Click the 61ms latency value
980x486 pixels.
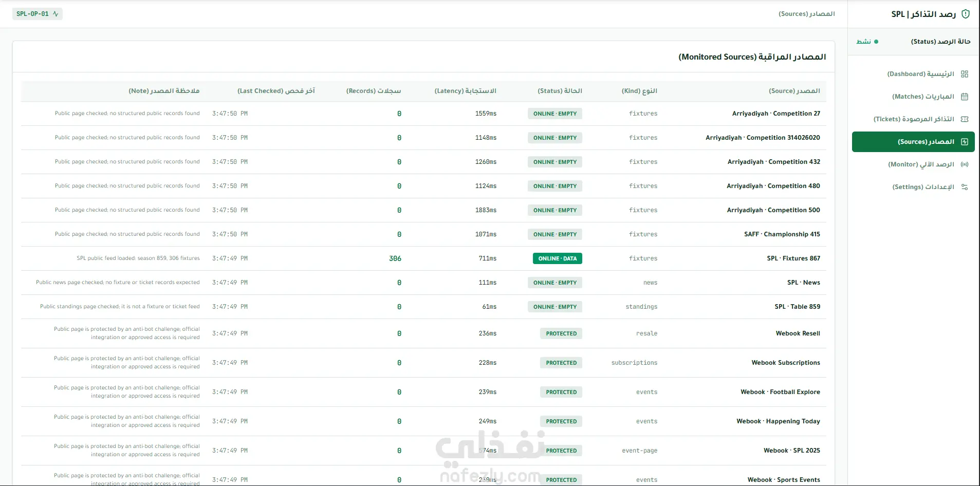[x=489, y=307]
